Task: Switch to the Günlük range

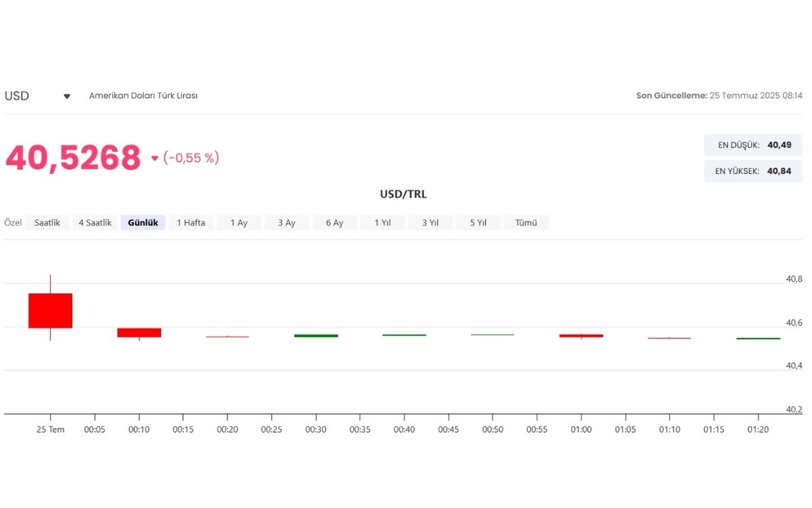Action: [143, 223]
